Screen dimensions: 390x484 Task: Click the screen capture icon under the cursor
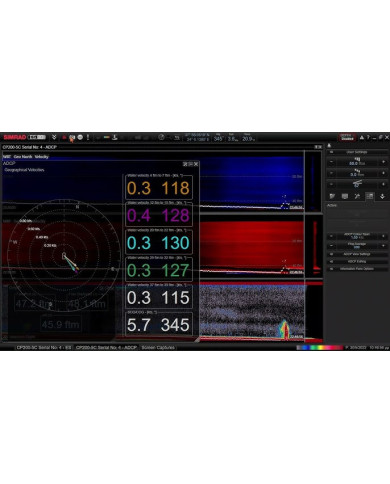72,137
